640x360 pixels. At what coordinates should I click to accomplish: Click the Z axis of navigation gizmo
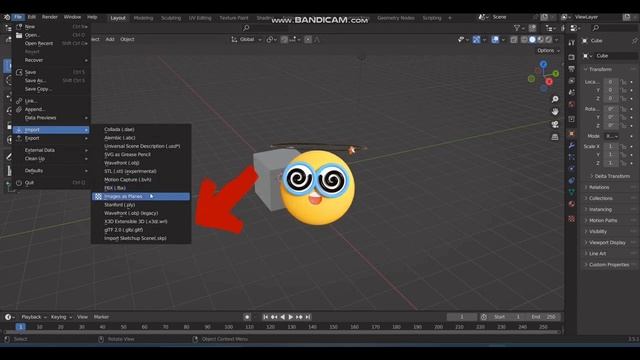coord(543,64)
